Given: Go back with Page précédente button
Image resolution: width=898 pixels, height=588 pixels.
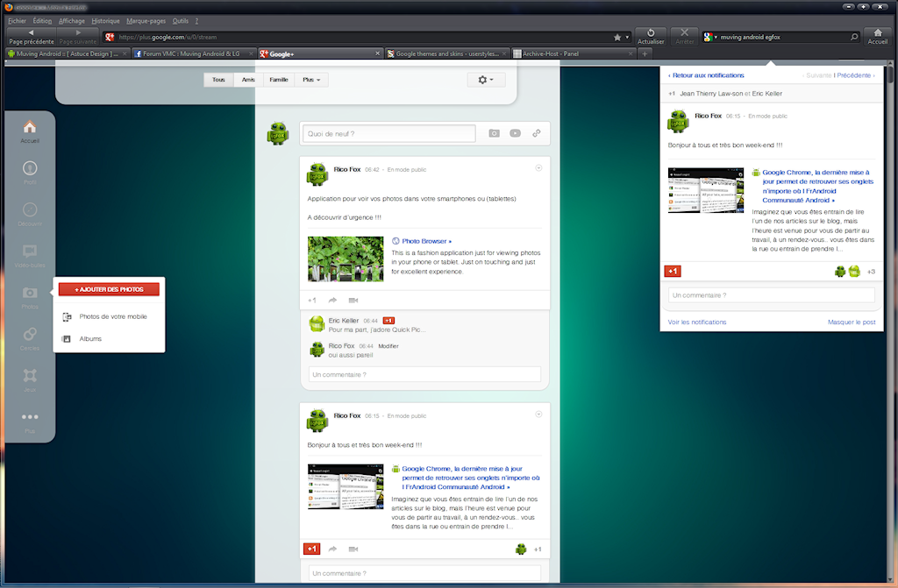Looking at the screenshot, I should [x=32, y=37].
